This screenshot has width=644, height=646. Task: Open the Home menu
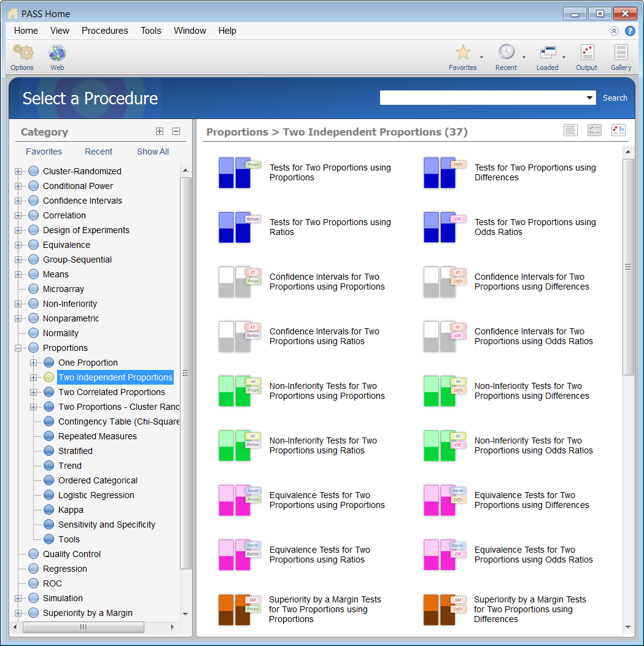click(26, 31)
